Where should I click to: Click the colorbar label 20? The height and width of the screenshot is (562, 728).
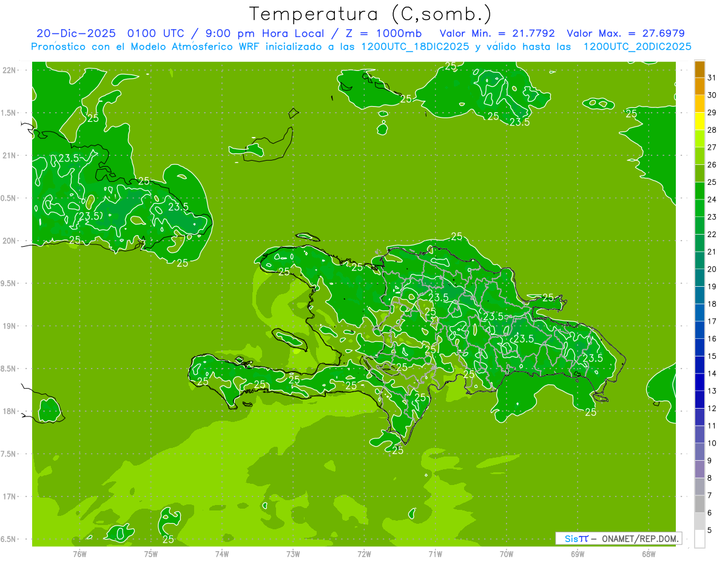712,269
